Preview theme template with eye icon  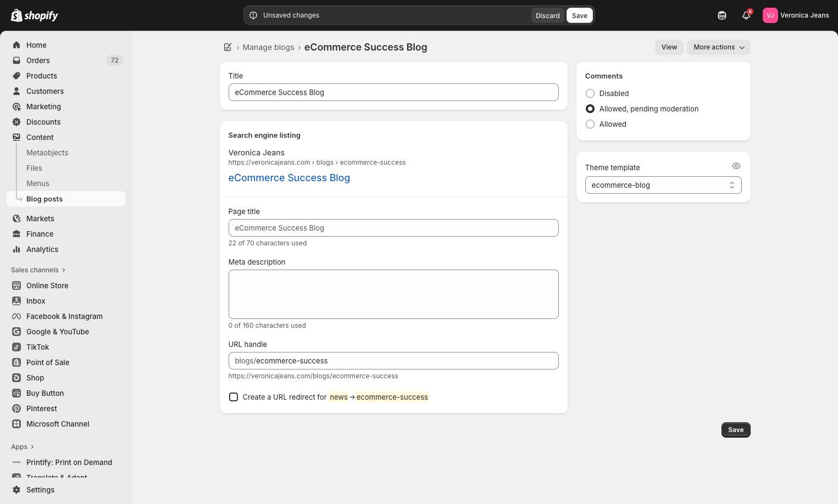[x=736, y=166]
